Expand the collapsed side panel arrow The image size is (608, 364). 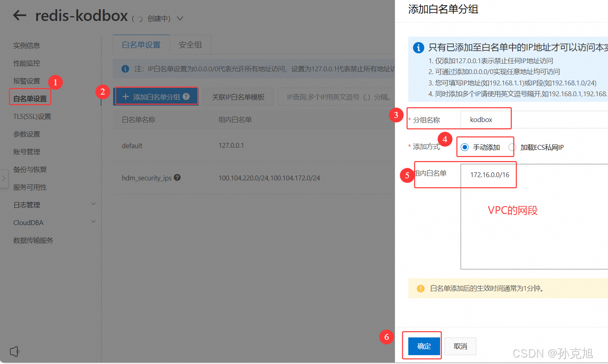[4, 178]
